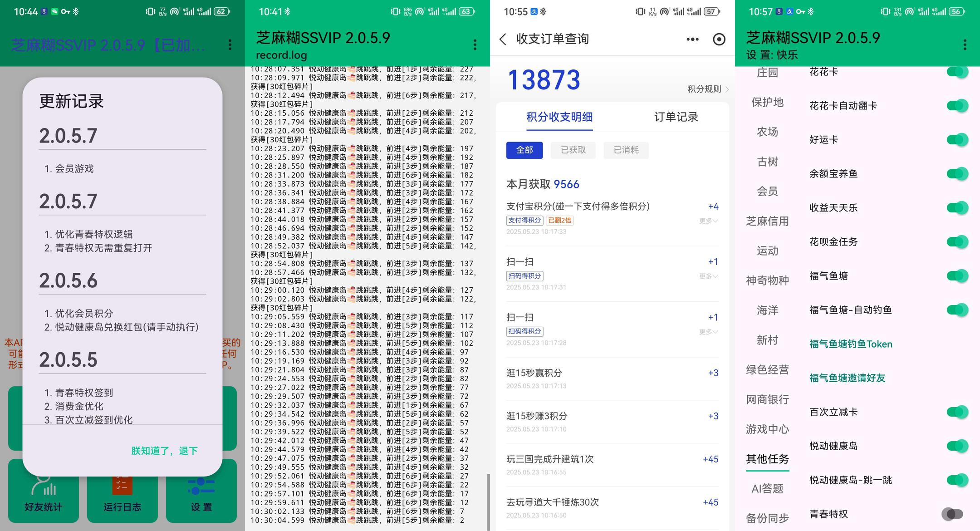This screenshot has height=531, width=980.
Task: Toggle 花呗金任务 switch
Action: 957,242
